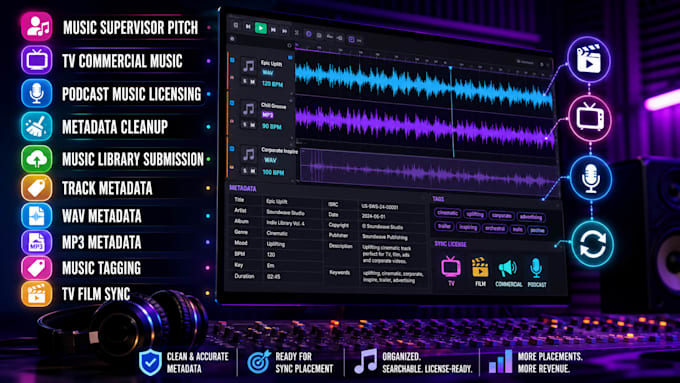This screenshot has width=680, height=383.
Task: Start playback with the green Play button
Action: pyautogui.click(x=261, y=28)
